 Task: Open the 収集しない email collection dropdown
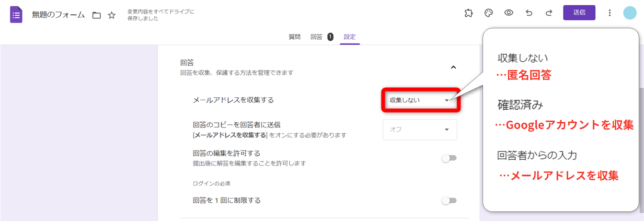coord(420,100)
